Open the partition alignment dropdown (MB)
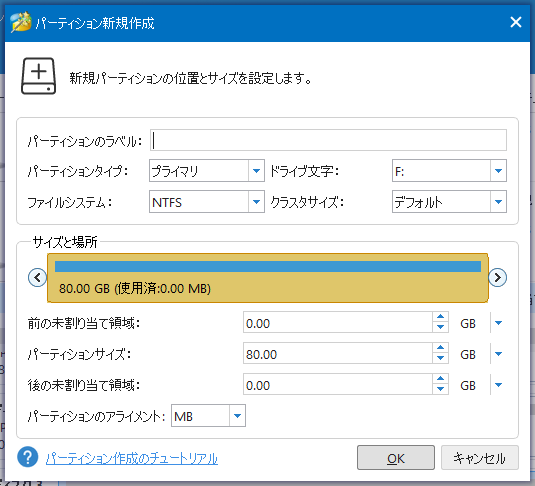The image size is (535, 486). [208, 416]
